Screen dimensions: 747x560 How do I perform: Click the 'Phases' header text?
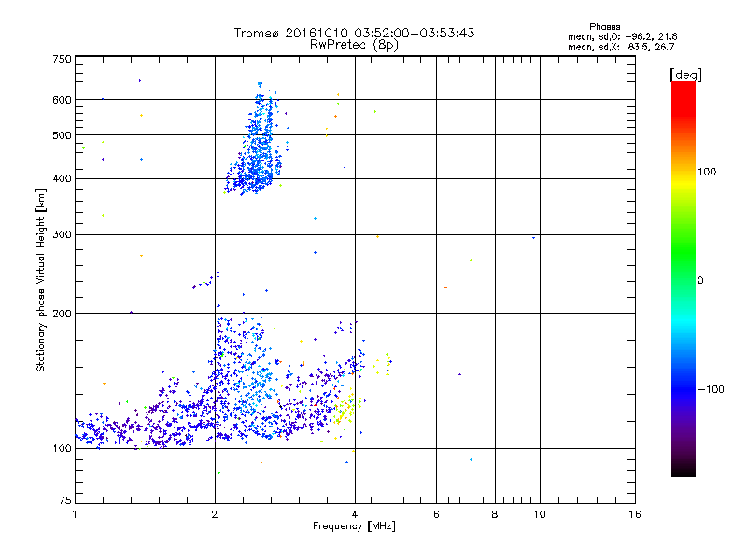coord(604,27)
